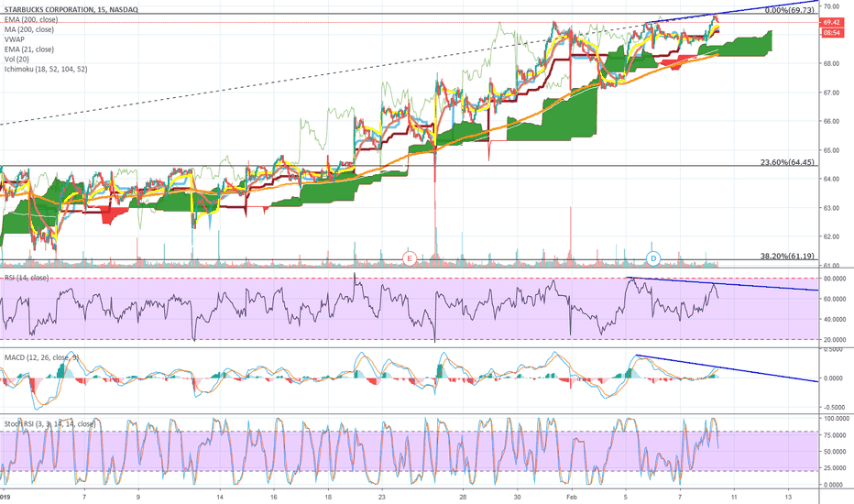The width and height of the screenshot is (854, 504).
Task: Click the 68.00 price axis label
Action: pyautogui.click(x=831, y=64)
